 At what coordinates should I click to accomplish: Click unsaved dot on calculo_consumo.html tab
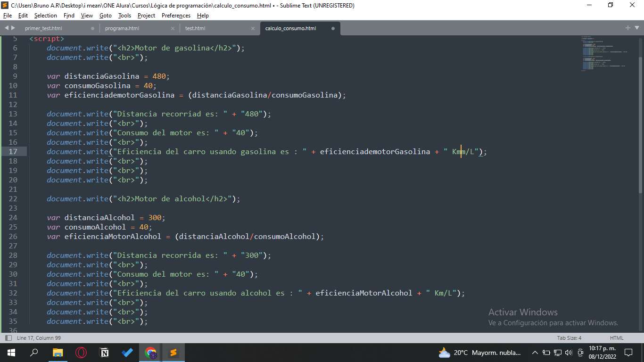[x=333, y=28]
